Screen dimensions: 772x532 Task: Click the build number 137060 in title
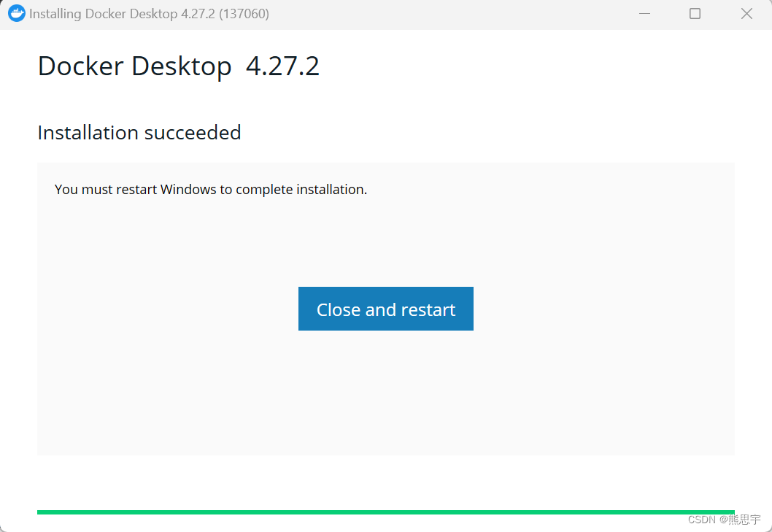pyautogui.click(x=244, y=14)
